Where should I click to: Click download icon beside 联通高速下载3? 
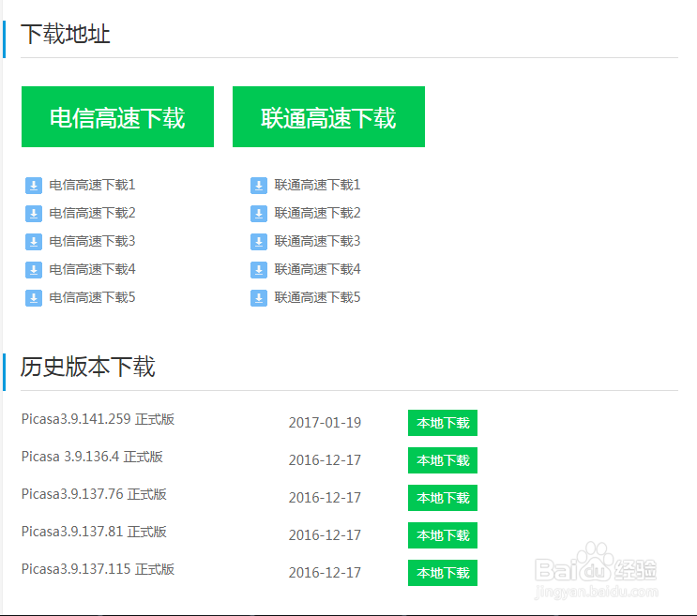259,242
